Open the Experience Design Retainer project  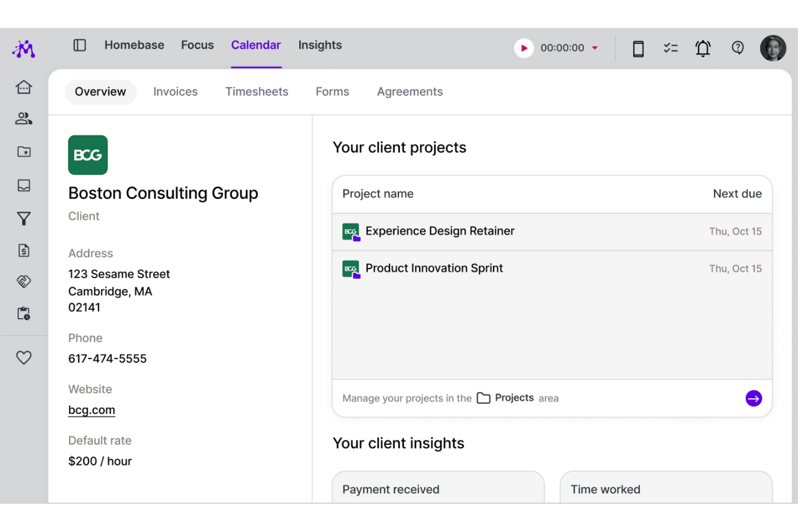coord(552,232)
